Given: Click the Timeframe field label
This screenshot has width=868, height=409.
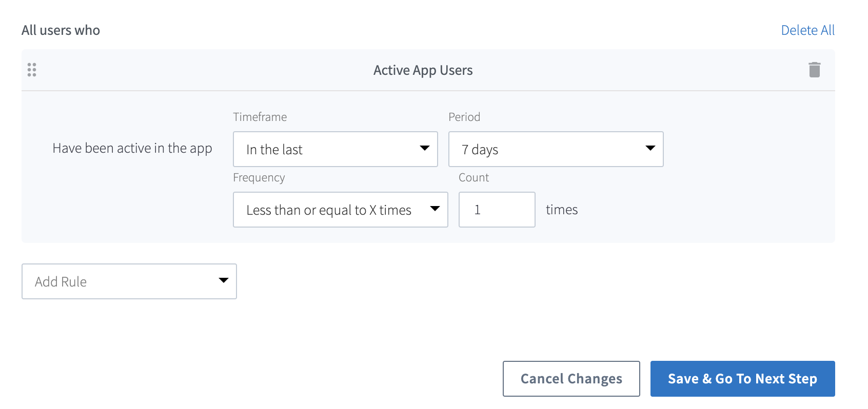Looking at the screenshot, I should pyautogui.click(x=260, y=117).
